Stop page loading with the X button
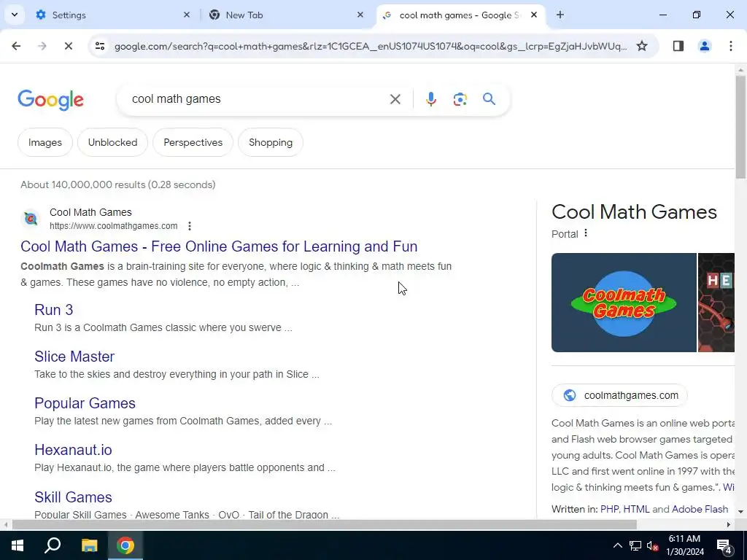This screenshot has width=747, height=560. coord(68,46)
